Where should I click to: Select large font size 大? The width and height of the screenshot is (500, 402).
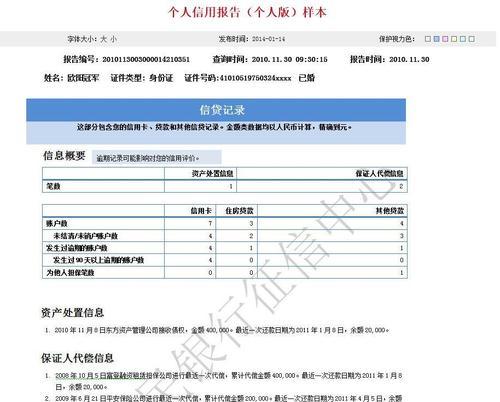click(104, 39)
